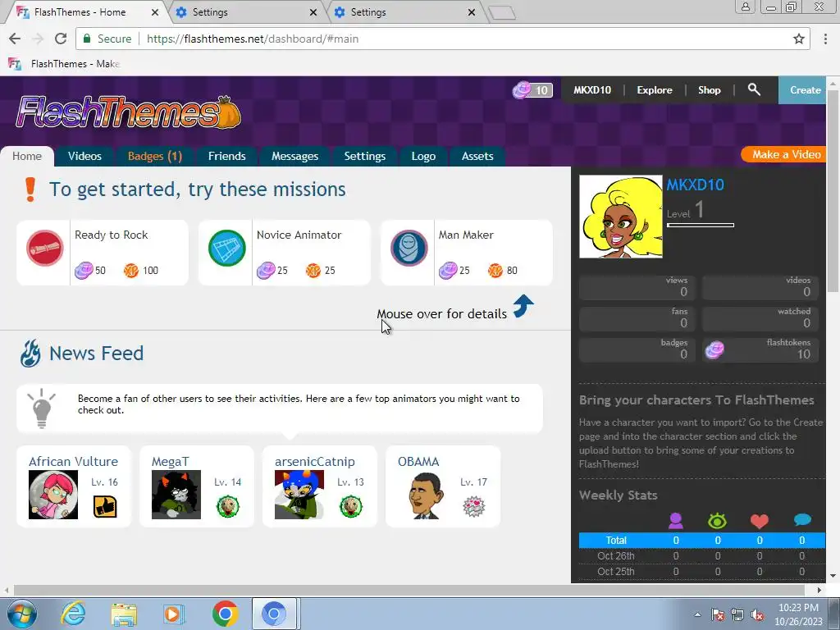Click the muted volume tray icon
Screen dimensions: 840x630
(757, 614)
